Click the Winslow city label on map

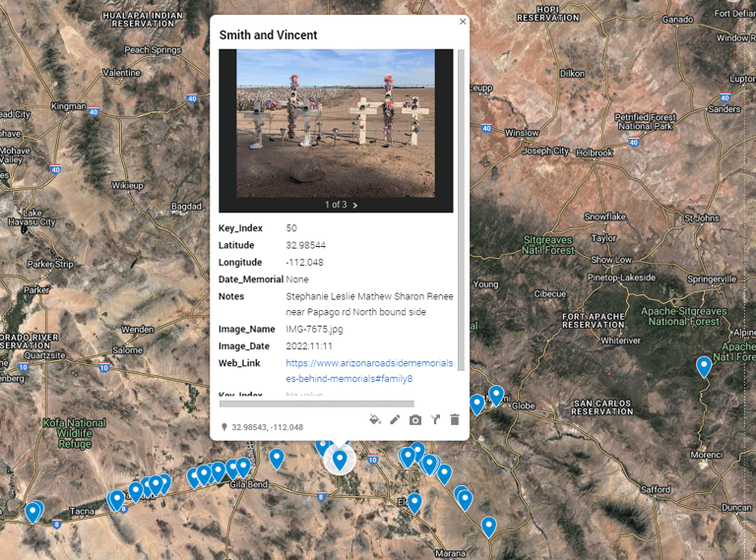pos(522,133)
